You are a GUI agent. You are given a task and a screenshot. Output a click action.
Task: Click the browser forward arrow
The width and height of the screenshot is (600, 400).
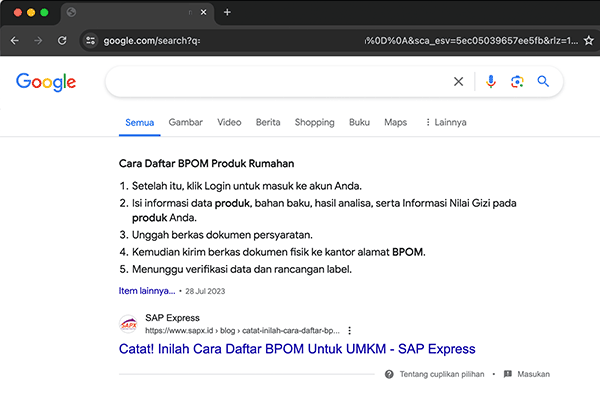(38, 41)
